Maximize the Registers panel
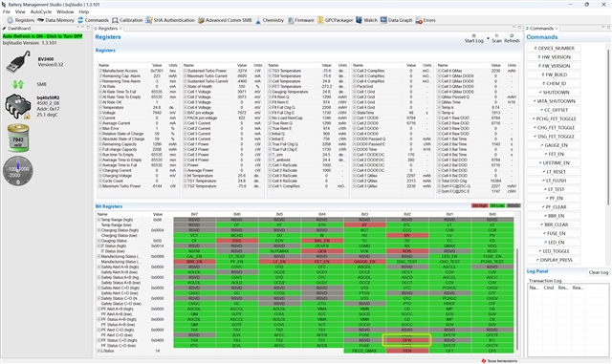 point(519,28)
